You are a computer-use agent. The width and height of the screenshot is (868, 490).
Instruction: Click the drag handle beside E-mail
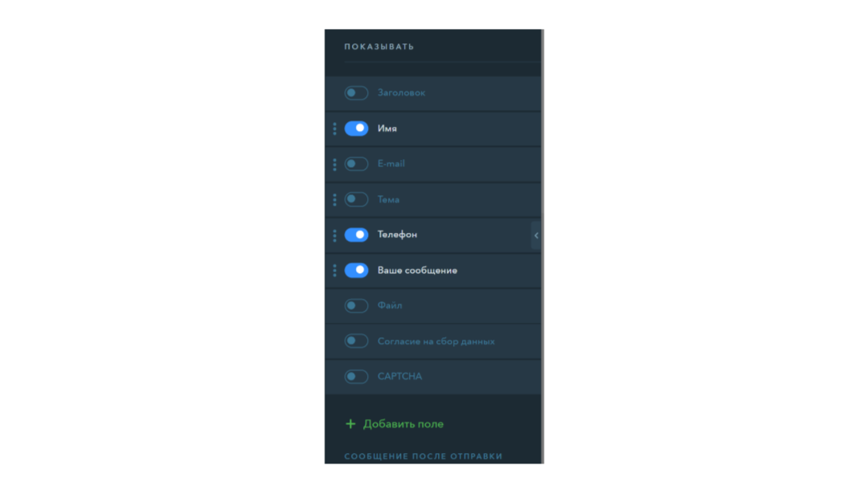click(334, 164)
